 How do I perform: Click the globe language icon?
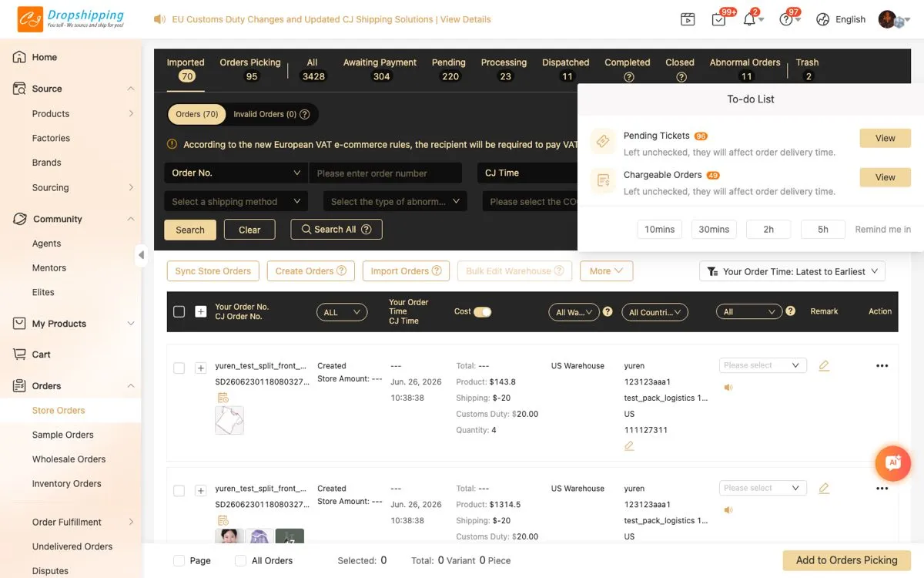click(x=823, y=19)
